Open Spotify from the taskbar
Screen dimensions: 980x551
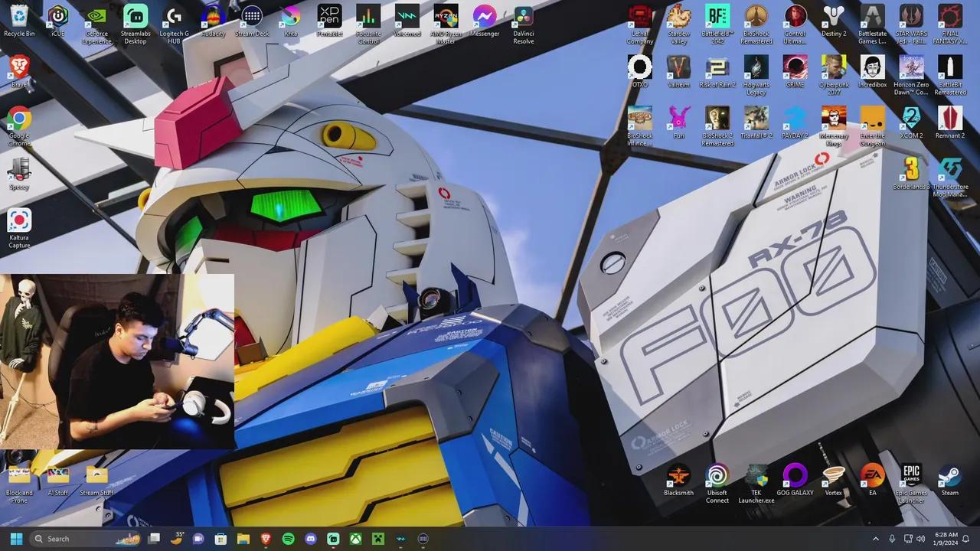point(288,539)
